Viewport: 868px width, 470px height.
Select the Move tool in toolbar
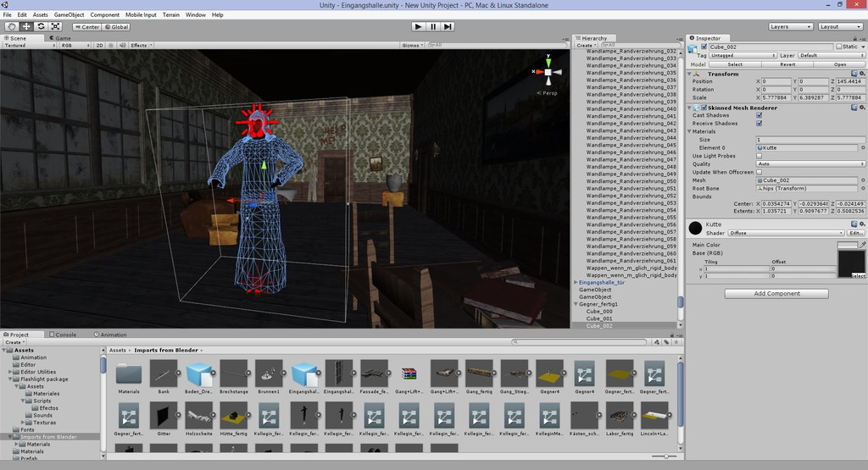pos(26,26)
